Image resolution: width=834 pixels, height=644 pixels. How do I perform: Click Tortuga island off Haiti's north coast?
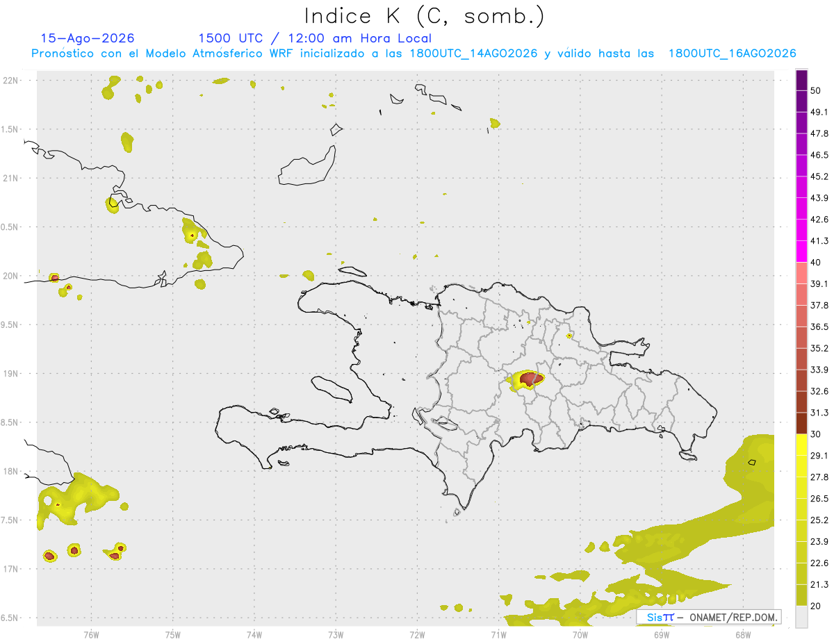[353, 271]
